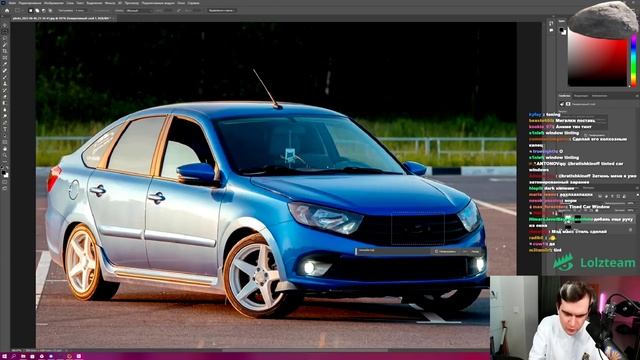
Task: Open the Окно menu
Action: pos(181,3)
